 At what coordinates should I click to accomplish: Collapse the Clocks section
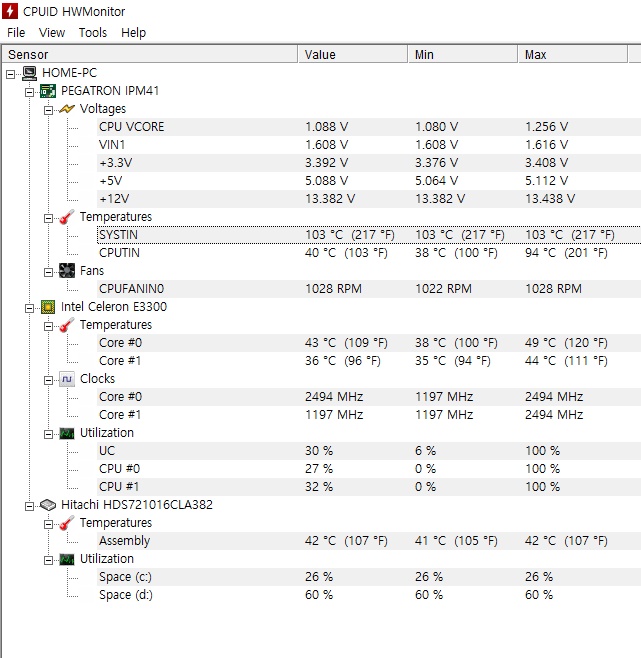tap(49, 380)
